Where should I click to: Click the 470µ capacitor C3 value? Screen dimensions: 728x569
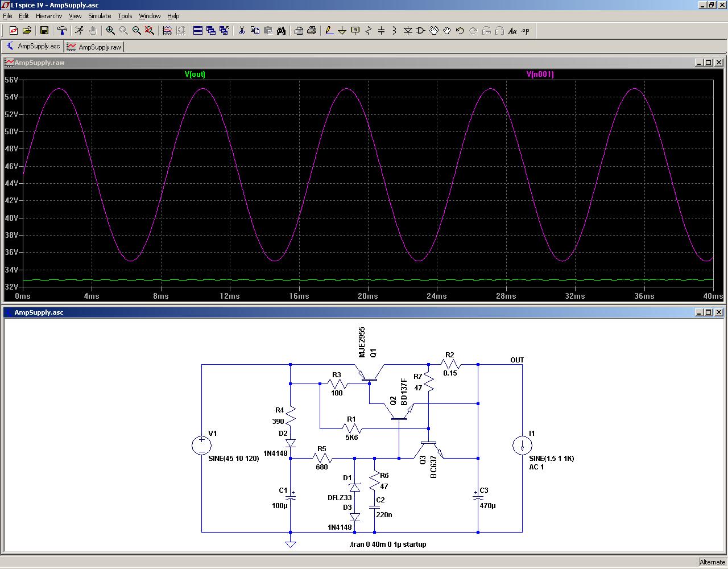[x=487, y=505]
